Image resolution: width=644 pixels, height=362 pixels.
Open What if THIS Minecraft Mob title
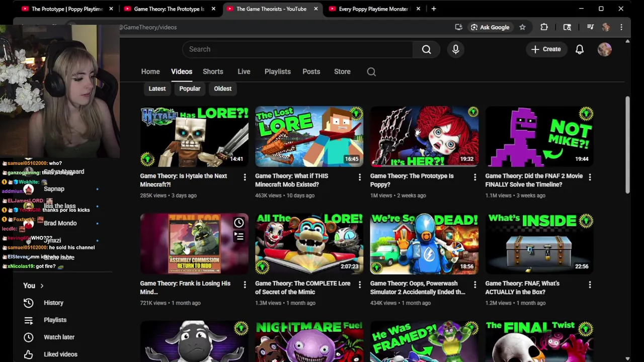pos(291,180)
